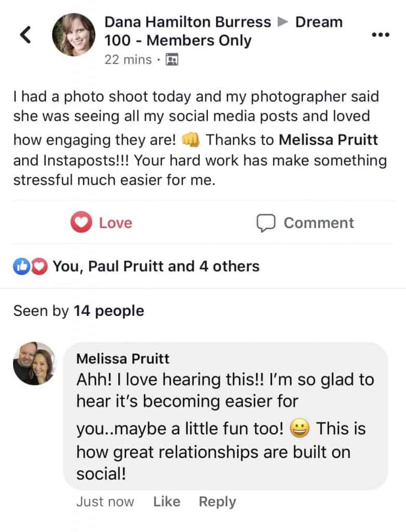
Task: Open Melissa Pruitt name in comment
Action: point(123,358)
